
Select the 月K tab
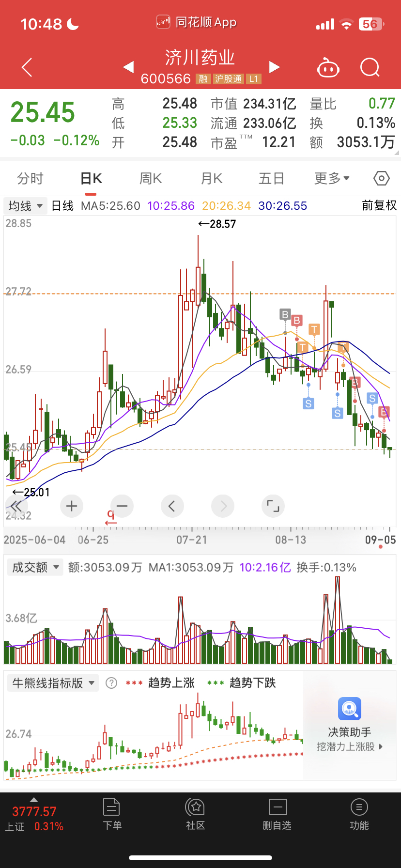click(x=212, y=179)
